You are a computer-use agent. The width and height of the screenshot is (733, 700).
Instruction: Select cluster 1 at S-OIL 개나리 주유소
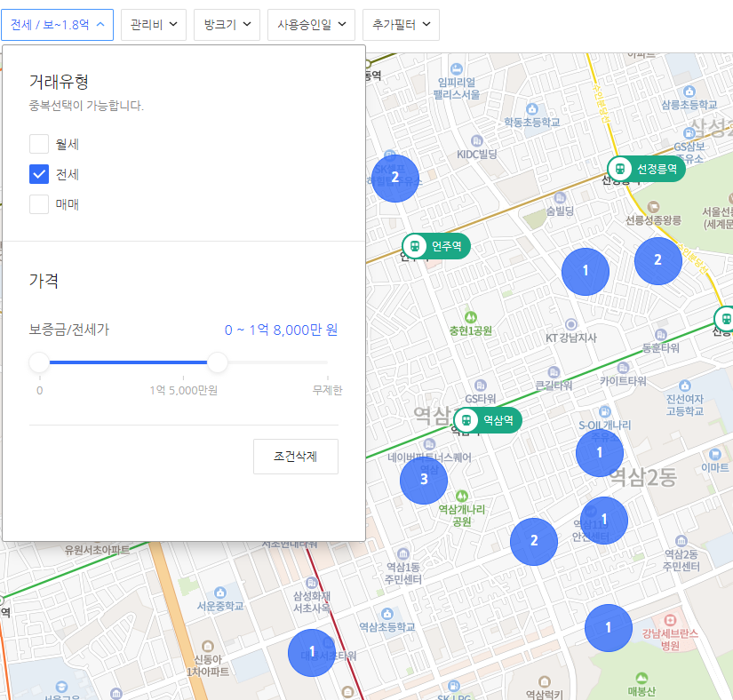coord(600,453)
